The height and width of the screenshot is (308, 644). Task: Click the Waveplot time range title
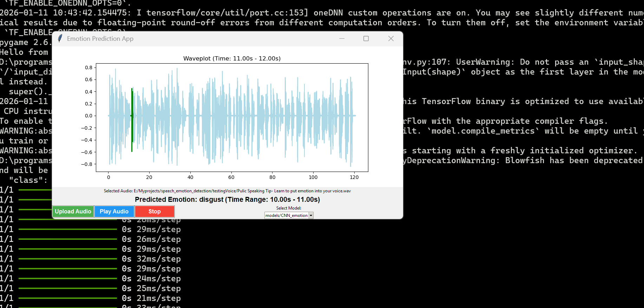232,58
